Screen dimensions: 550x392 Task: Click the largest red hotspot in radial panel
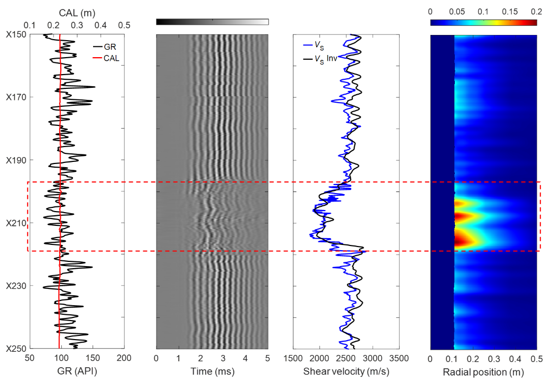[462, 240]
